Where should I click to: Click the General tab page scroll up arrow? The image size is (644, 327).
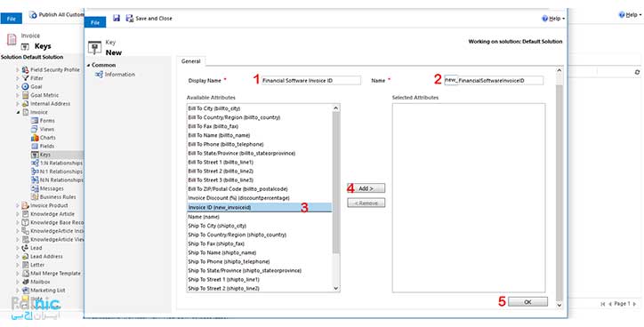559,70
